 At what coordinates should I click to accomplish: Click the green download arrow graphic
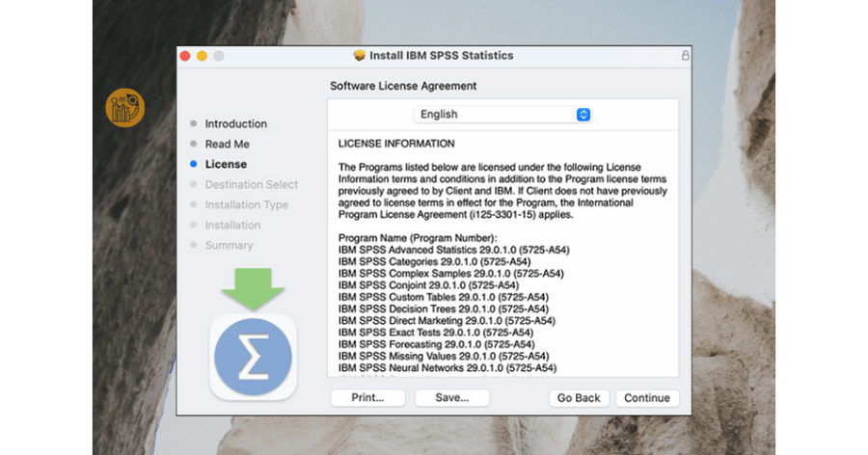[x=253, y=288]
